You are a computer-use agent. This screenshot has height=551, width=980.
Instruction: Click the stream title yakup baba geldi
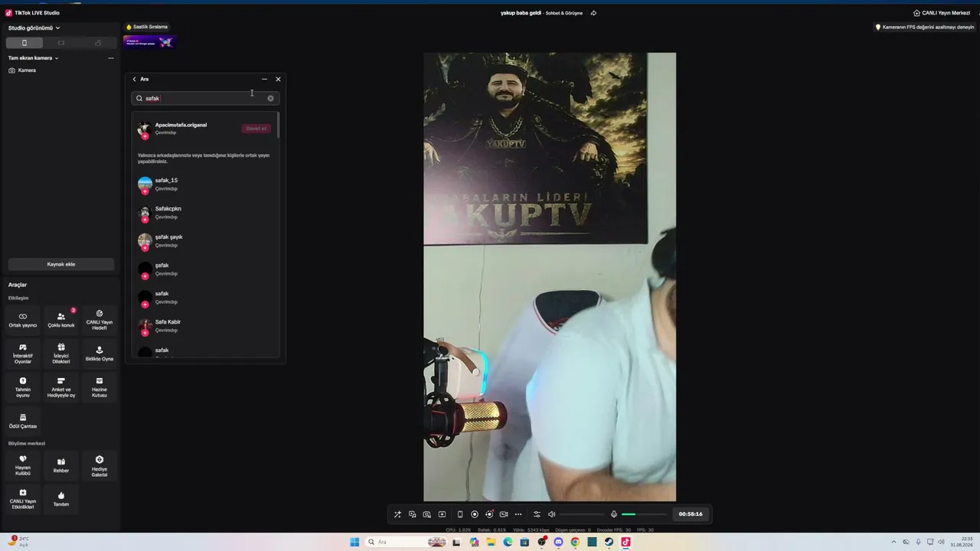[x=521, y=13]
